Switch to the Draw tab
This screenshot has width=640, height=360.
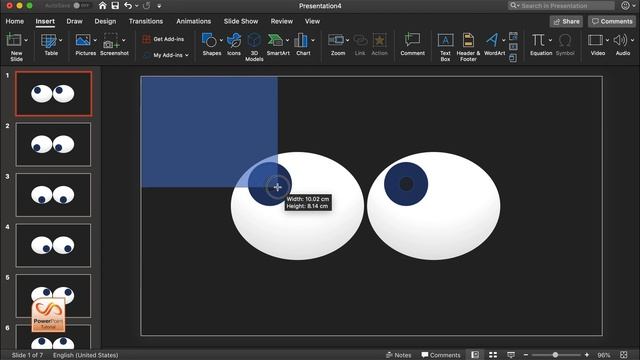74,21
